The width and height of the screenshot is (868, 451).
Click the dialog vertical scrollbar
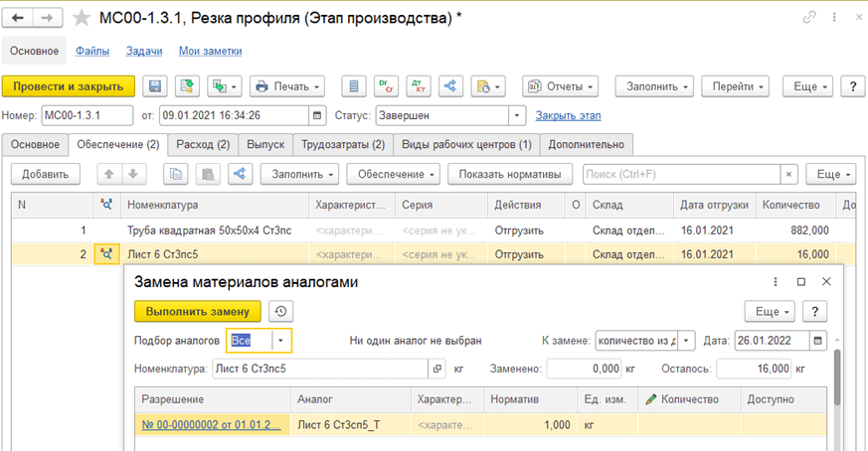click(x=837, y=377)
